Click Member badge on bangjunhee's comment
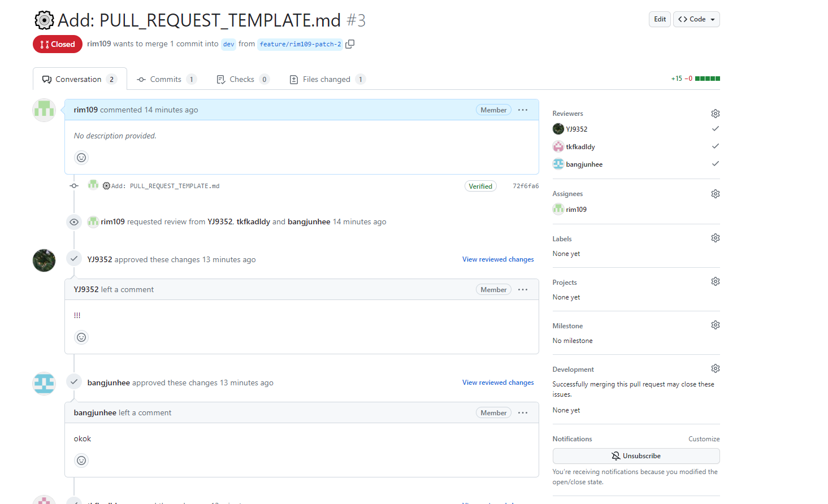The height and width of the screenshot is (504, 828). (493, 412)
